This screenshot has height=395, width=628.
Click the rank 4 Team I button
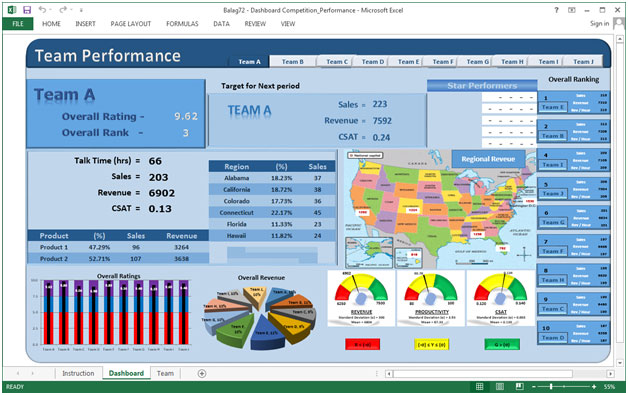553,165
